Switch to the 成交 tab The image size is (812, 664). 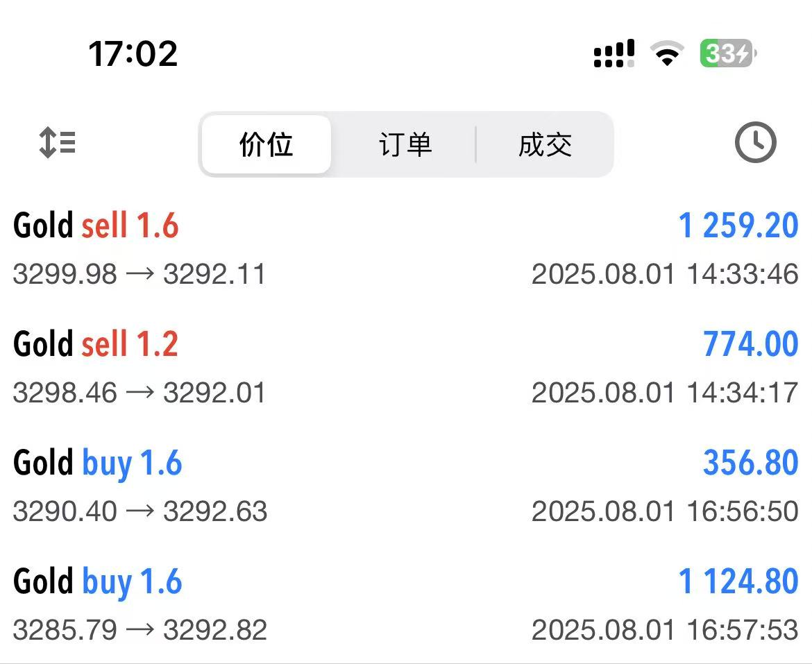point(545,144)
